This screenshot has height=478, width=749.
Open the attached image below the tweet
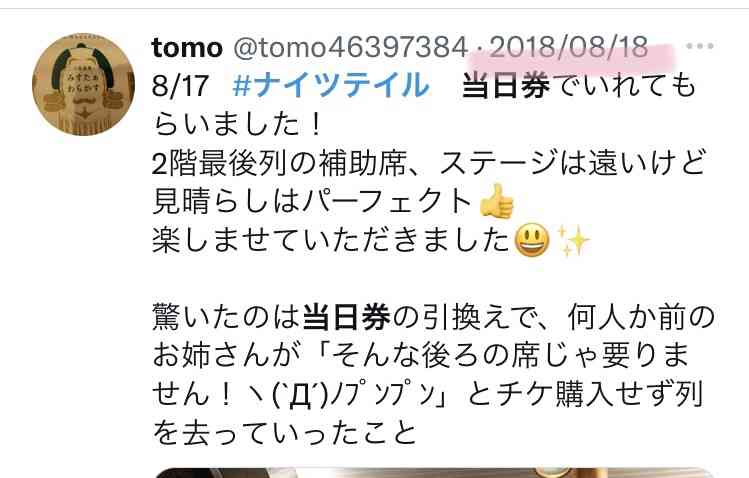(435, 473)
